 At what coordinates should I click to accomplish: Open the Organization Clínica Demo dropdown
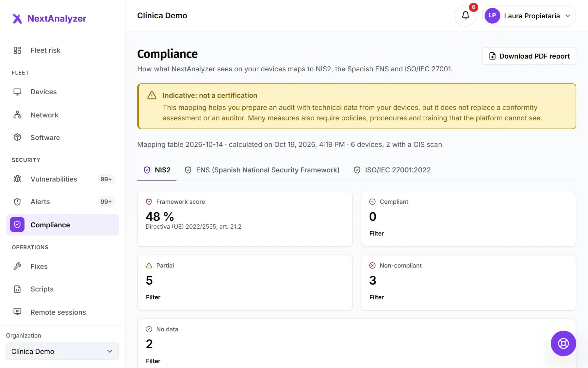tap(62, 351)
